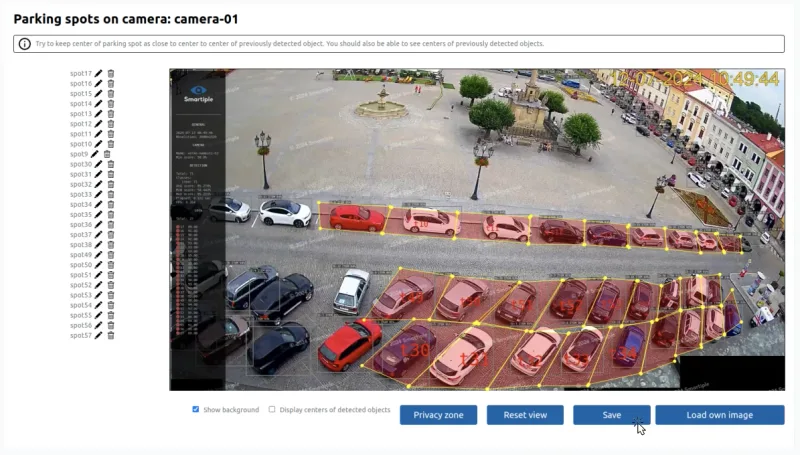This screenshot has width=800, height=455.
Task: Select the spot30 label in the list
Action: coord(81,164)
